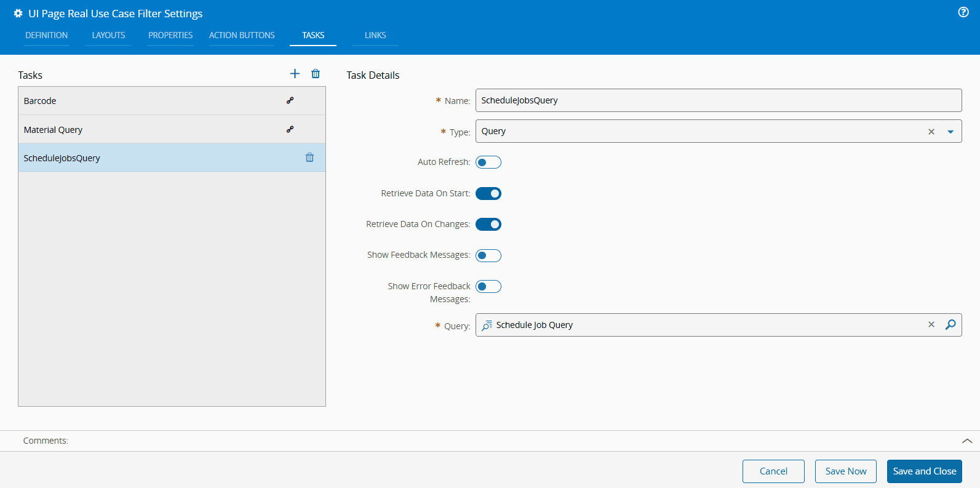Open the Links tab
The height and width of the screenshot is (488, 980).
point(375,35)
